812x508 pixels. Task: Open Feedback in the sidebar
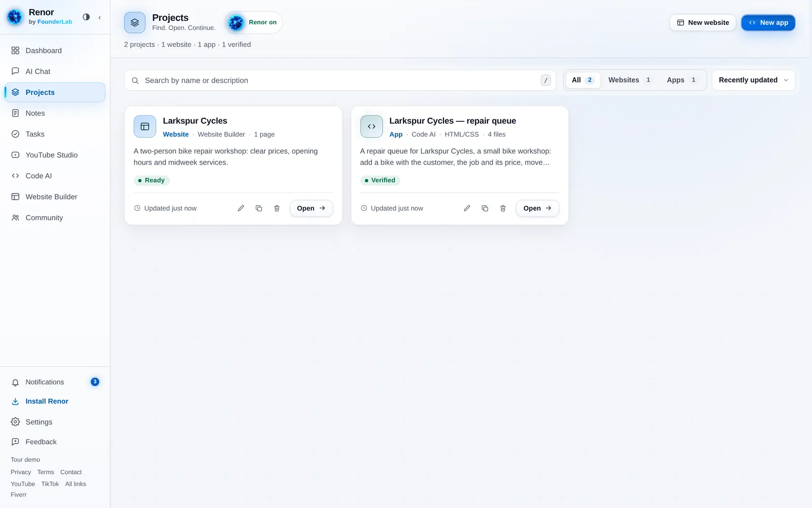pyautogui.click(x=55, y=442)
